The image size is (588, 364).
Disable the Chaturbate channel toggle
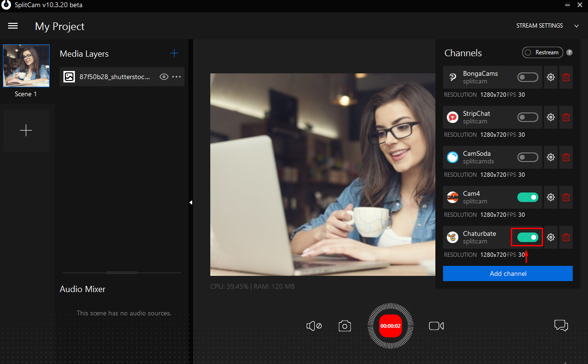click(x=527, y=237)
